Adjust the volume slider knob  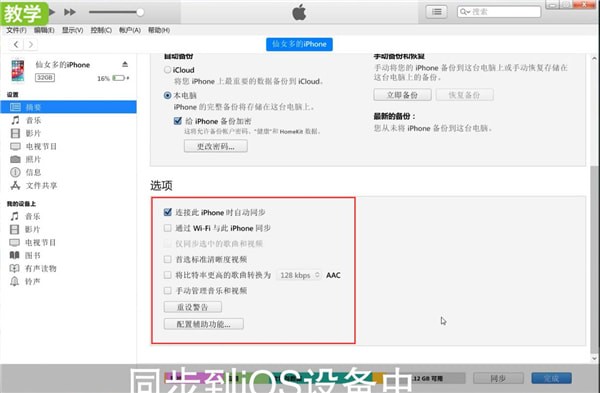[140, 12]
